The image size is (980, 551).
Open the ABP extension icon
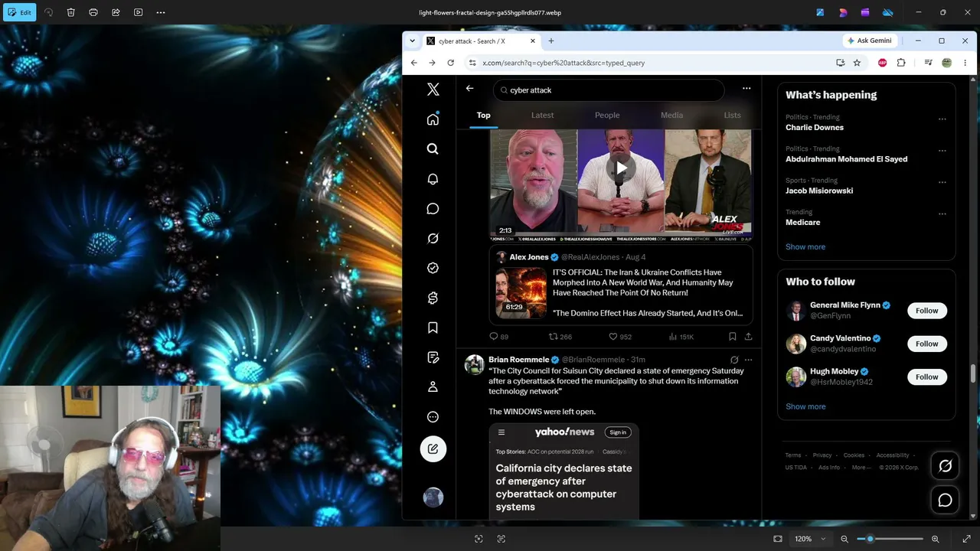coord(883,63)
